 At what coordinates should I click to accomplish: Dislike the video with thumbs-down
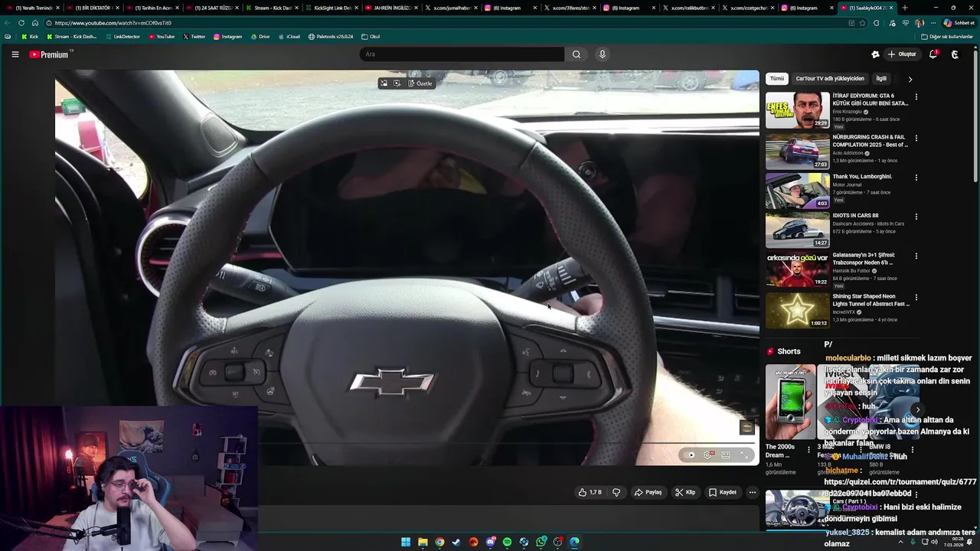(616, 492)
